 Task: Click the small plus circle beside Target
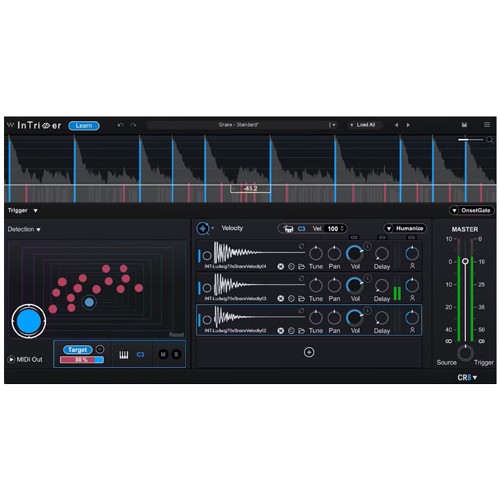100,349
